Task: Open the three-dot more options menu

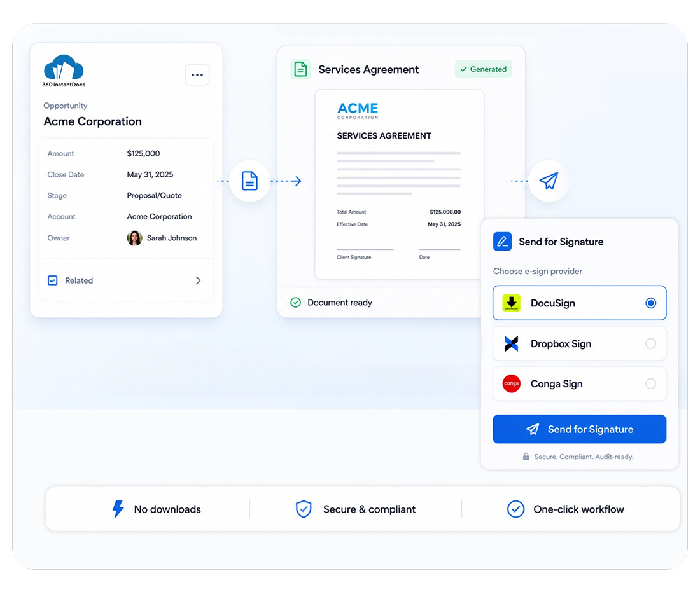Action: [197, 75]
